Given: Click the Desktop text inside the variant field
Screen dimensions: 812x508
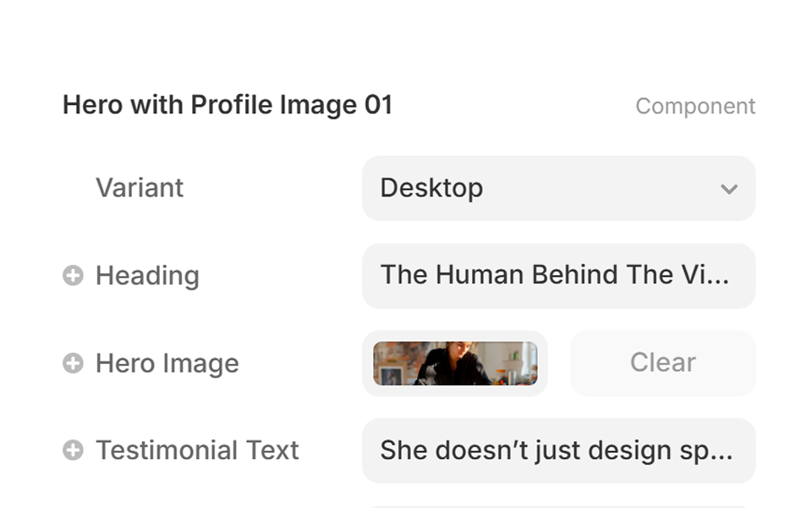Looking at the screenshot, I should [431, 188].
